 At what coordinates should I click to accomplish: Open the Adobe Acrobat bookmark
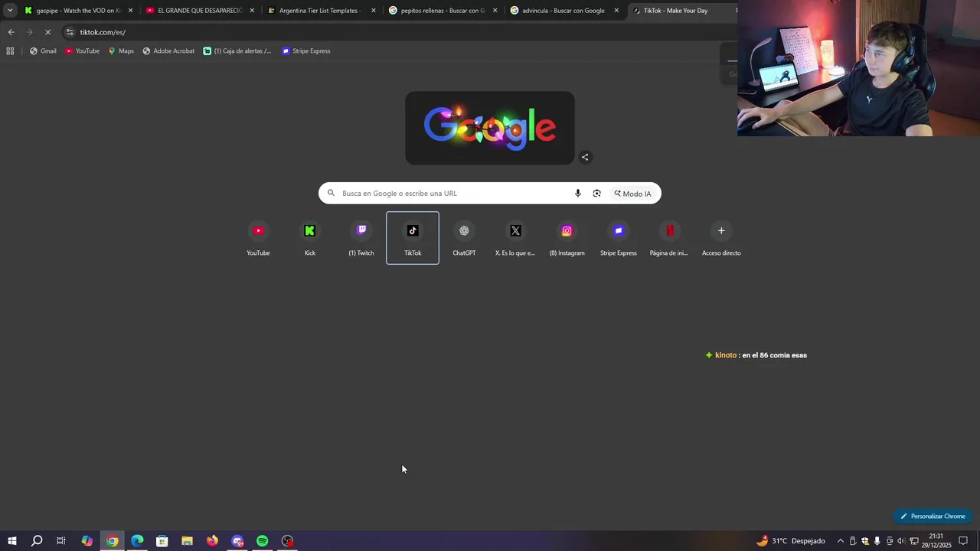point(168,51)
